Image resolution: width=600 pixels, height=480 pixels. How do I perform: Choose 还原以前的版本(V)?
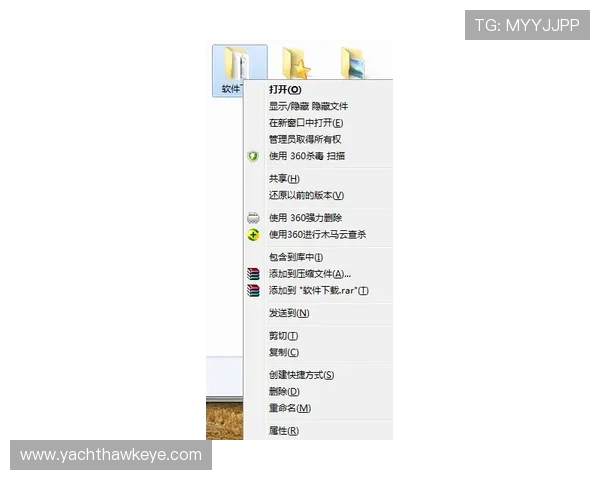tap(306, 195)
